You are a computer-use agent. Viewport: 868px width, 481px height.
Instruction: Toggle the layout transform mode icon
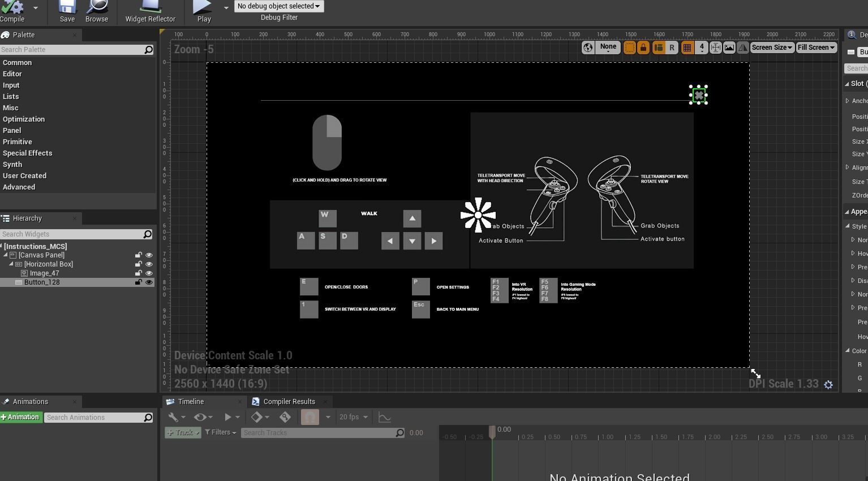point(658,48)
